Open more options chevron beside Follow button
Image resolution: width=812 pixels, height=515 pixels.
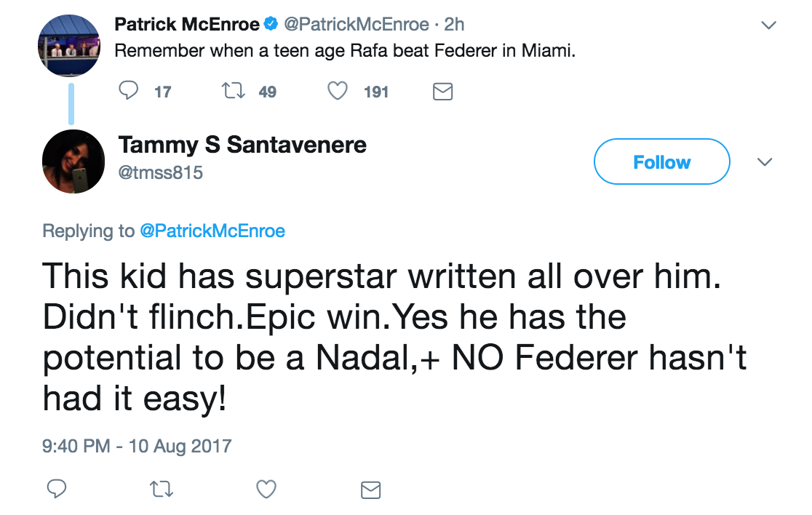pos(765,162)
